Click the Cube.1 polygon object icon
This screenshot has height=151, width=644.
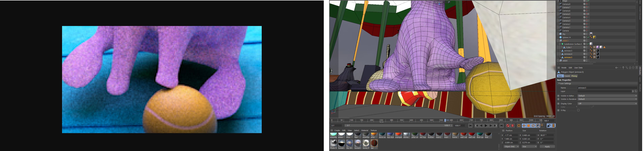564,47
